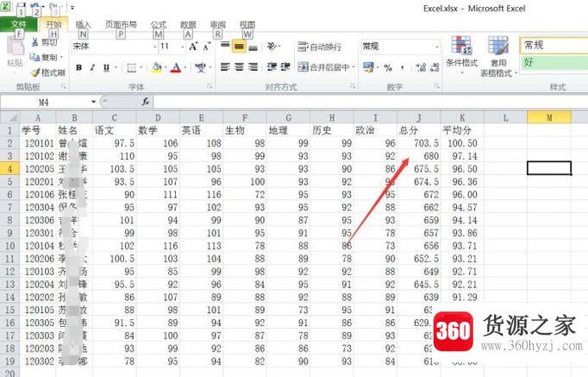
Task: Click accounting number format icon
Action: (368, 67)
